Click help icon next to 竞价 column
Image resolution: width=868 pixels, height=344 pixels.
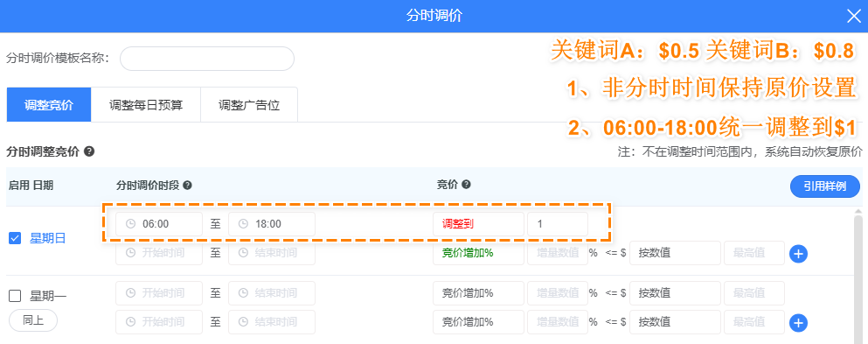point(466,185)
